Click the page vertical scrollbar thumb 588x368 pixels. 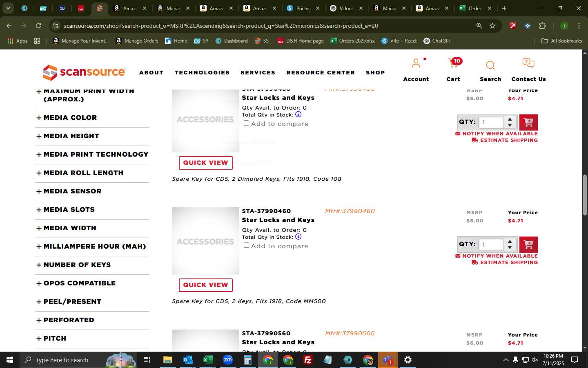tap(585, 195)
